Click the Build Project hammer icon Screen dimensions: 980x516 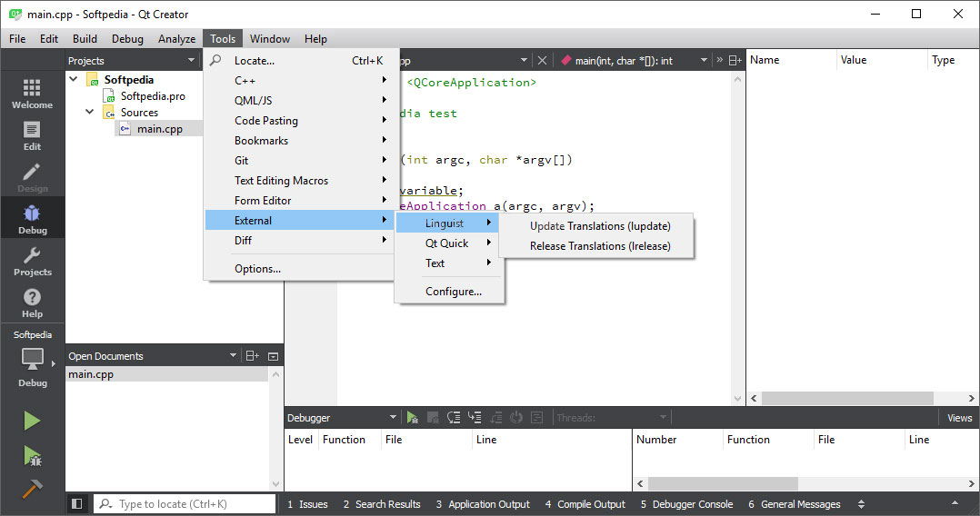tap(32, 489)
